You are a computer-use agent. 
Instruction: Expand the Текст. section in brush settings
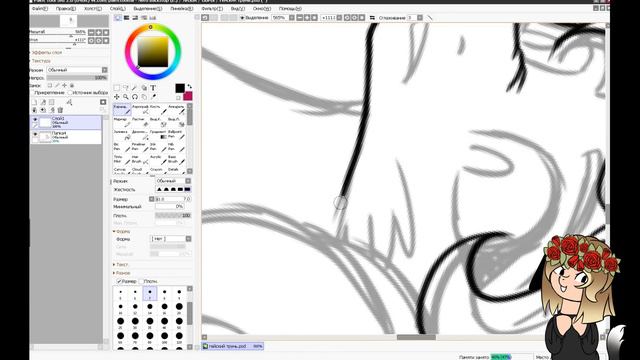pyautogui.click(x=114, y=264)
